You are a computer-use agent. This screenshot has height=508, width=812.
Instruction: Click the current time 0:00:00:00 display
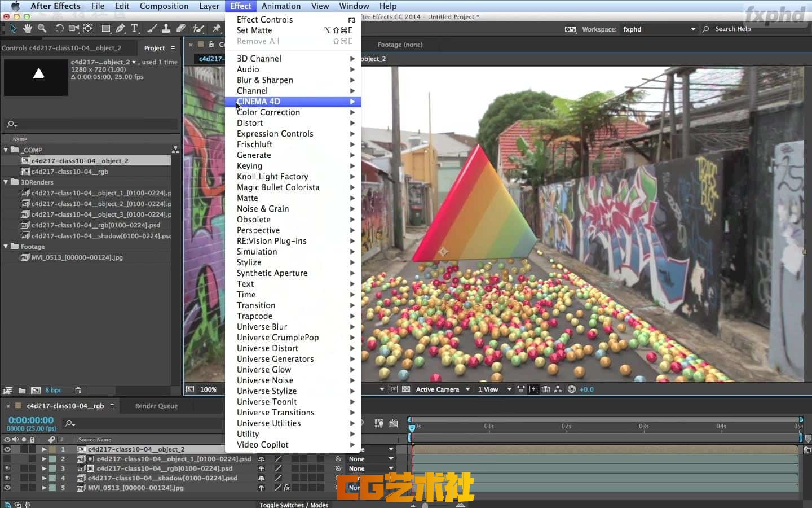(x=31, y=420)
